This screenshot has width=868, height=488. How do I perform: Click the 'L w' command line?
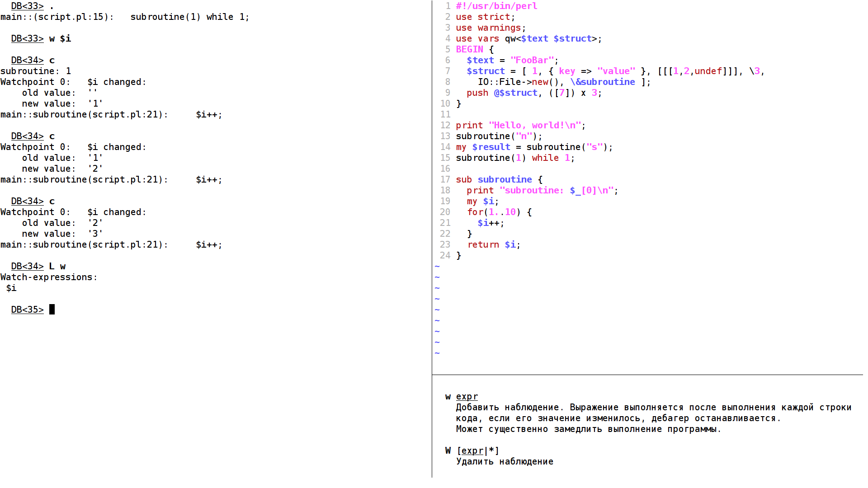tap(38, 266)
